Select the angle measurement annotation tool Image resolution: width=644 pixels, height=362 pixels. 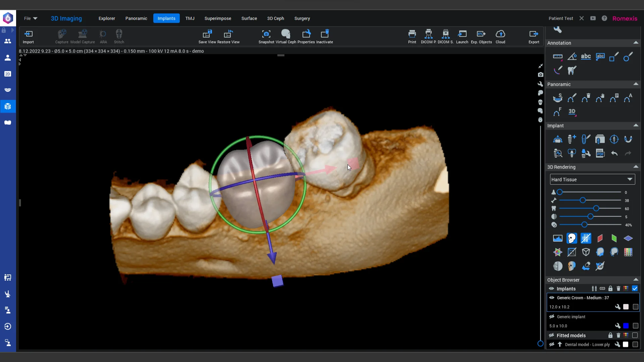click(572, 57)
